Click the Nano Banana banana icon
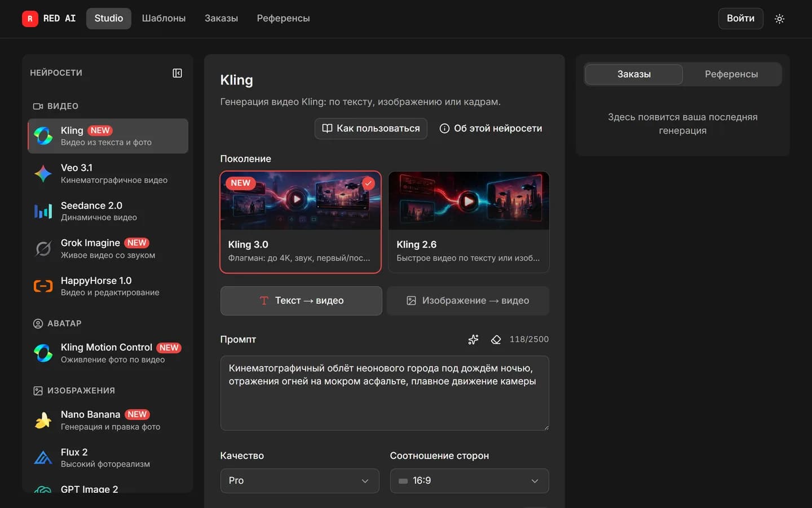812x508 pixels. pyautogui.click(x=43, y=421)
